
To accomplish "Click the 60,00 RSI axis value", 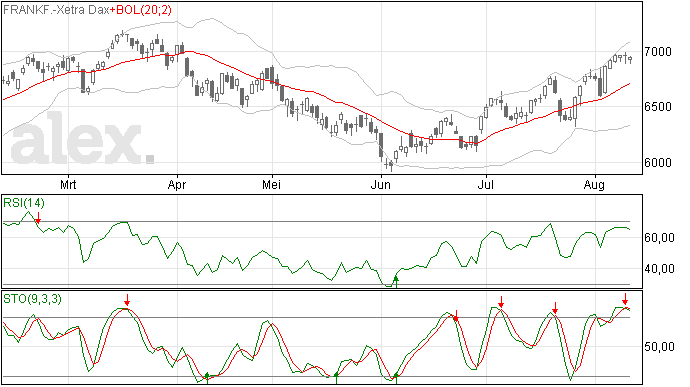I will tap(660, 238).
